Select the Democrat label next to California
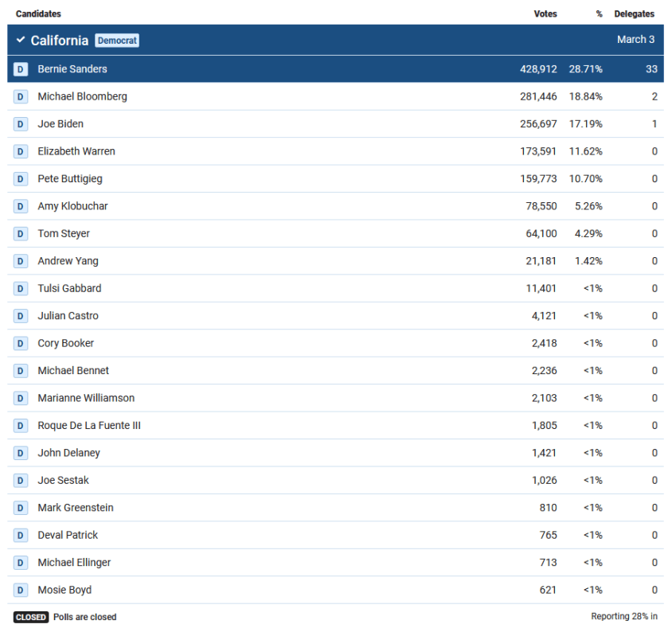Viewport: 672px width, 632px height. (116, 40)
